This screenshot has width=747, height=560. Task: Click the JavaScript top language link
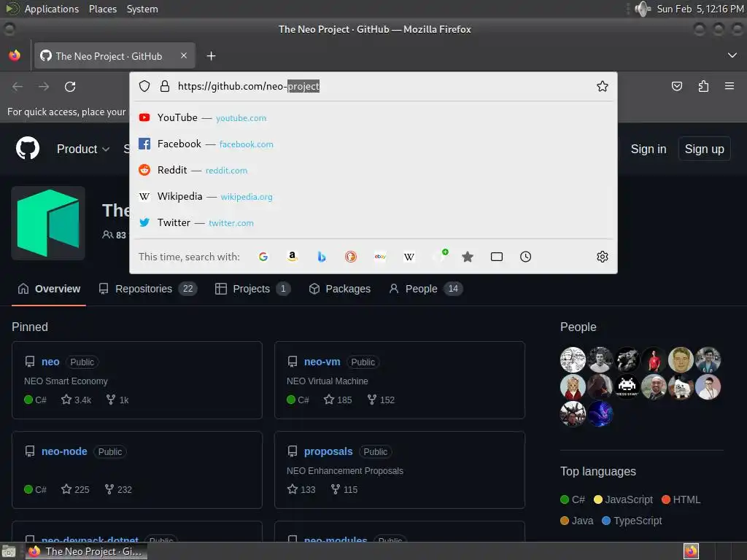click(x=623, y=499)
